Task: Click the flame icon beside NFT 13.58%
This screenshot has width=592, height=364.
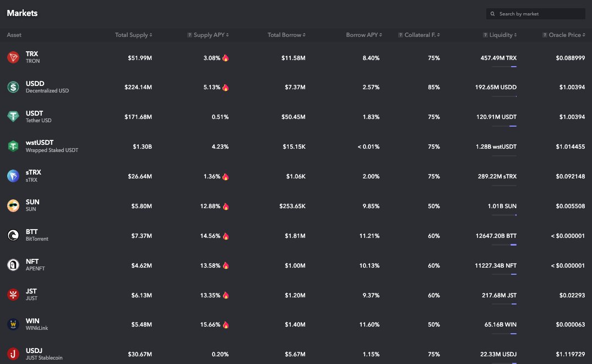Action: click(225, 265)
